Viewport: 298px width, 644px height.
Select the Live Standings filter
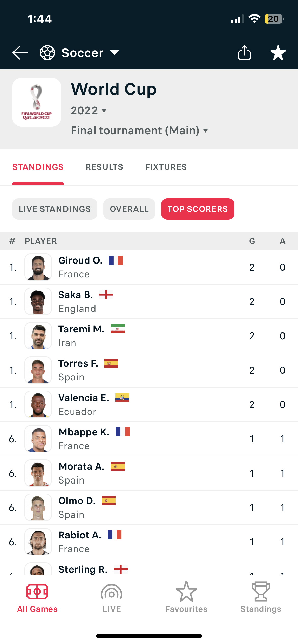(x=55, y=209)
